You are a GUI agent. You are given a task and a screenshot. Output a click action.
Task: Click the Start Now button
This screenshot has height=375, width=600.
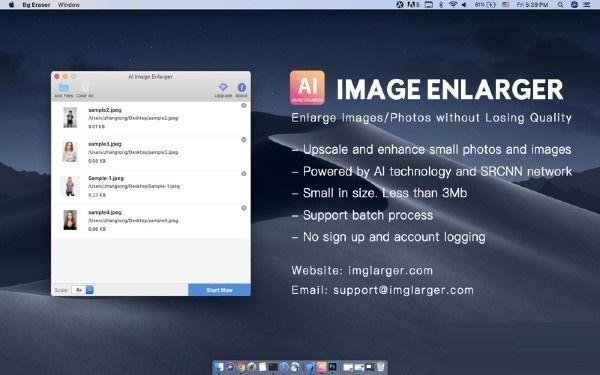219,290
